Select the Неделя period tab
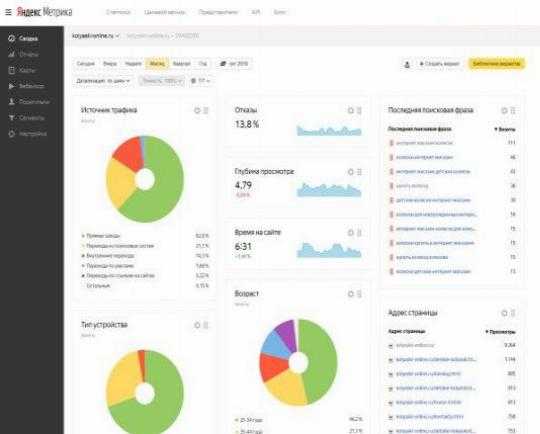 (133, 64)
